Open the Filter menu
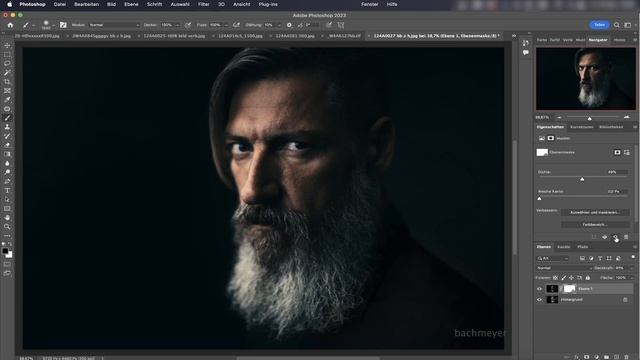Screen dimensions: 640x360 tap(204, 4)
